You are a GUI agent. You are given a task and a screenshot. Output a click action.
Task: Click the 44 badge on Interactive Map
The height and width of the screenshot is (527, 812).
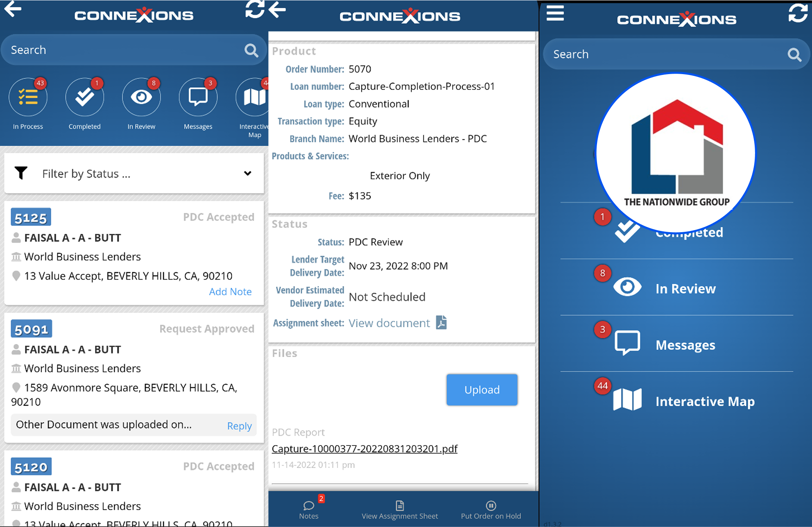click(602, 386)
